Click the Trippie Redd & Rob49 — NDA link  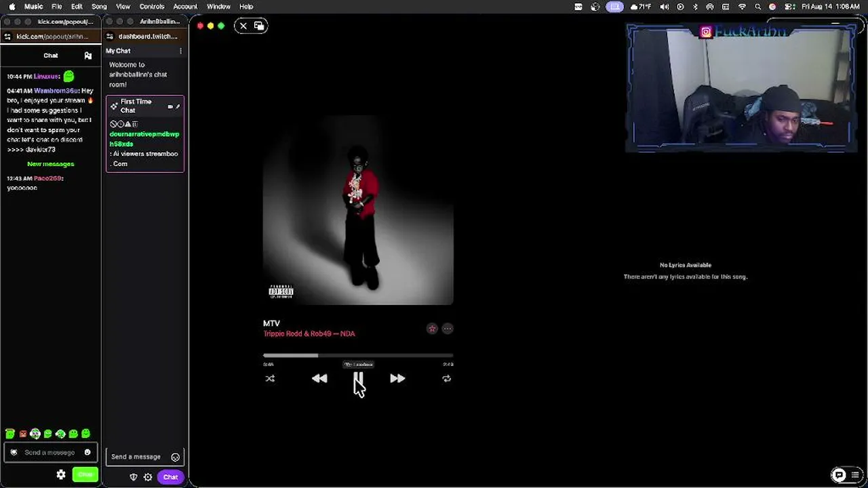[x=309, y=333]
